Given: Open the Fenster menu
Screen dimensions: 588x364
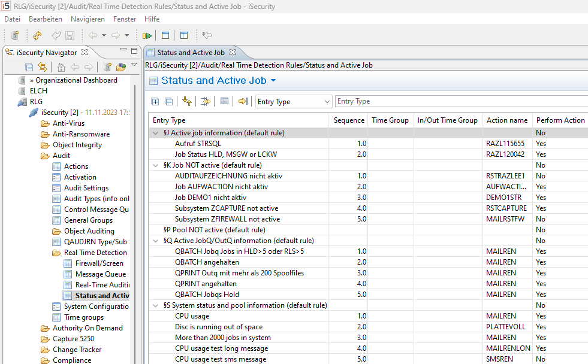Looking at the screenshot, I should [x=125, y=19].
